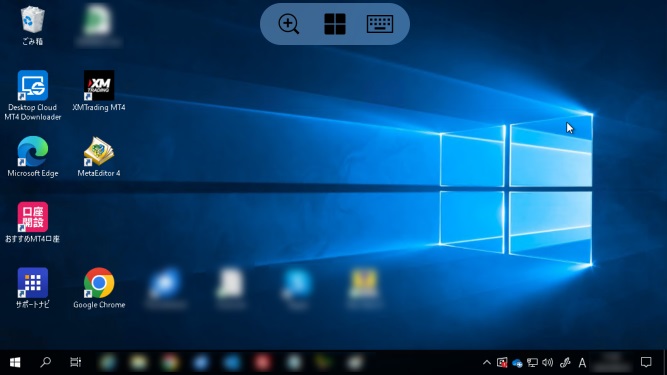Open the Action Center notifications icon
This screenshot has height=375, width=667.
pyautogui.click(x=646, y=363)
